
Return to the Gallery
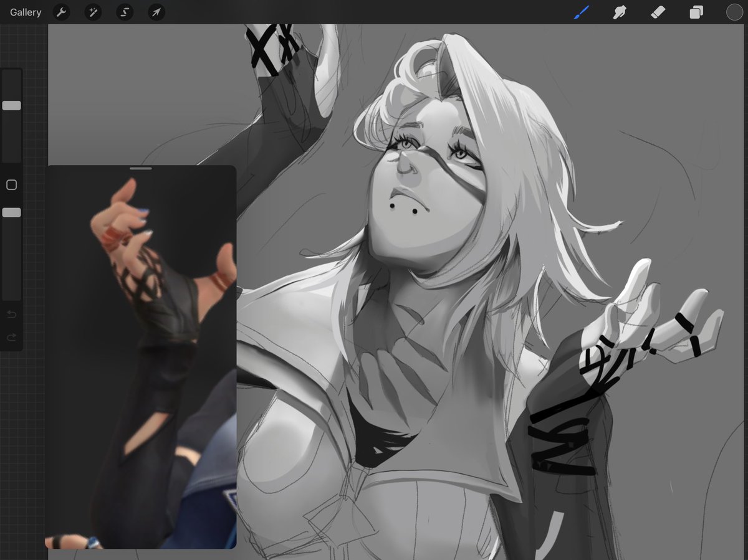[x=24, y=12]
